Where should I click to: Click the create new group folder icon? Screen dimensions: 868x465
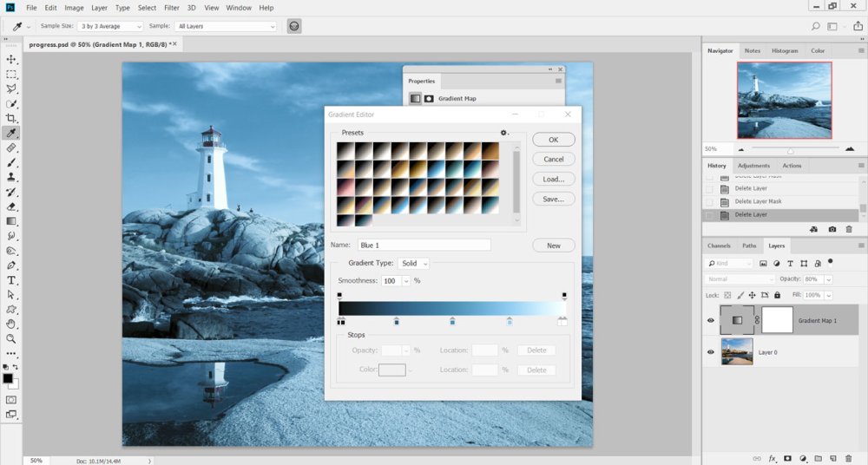(819, 458)
